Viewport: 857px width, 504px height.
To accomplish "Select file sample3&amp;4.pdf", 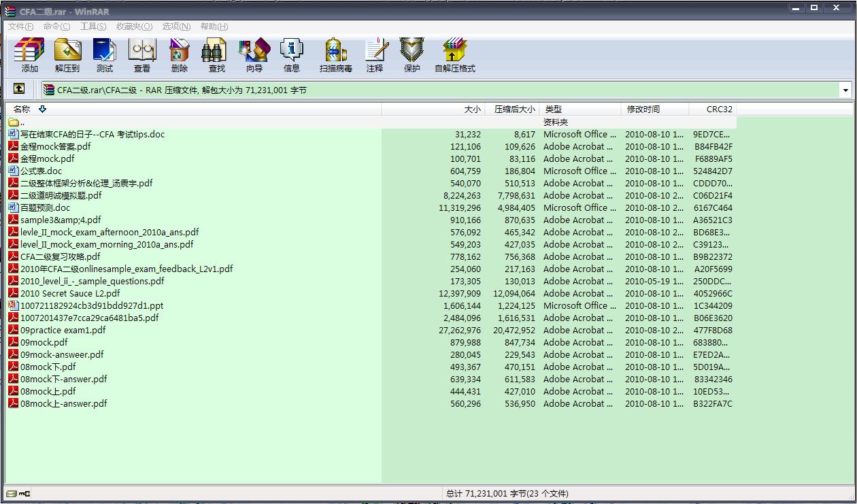I will (x=61, y=220).
